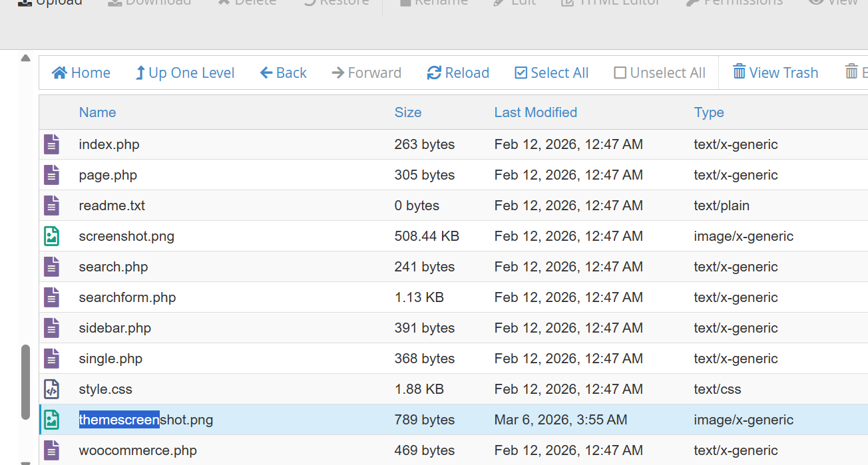Sort by the Size column header

408,112
